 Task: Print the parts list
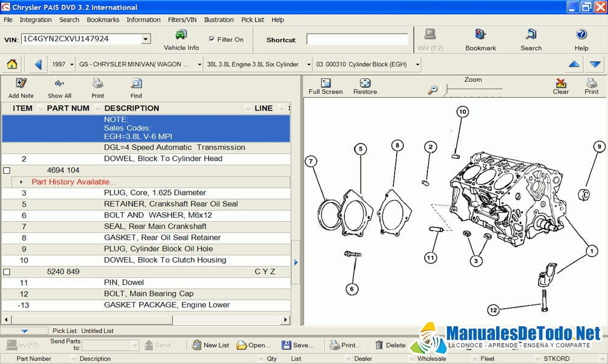point(98,83)
